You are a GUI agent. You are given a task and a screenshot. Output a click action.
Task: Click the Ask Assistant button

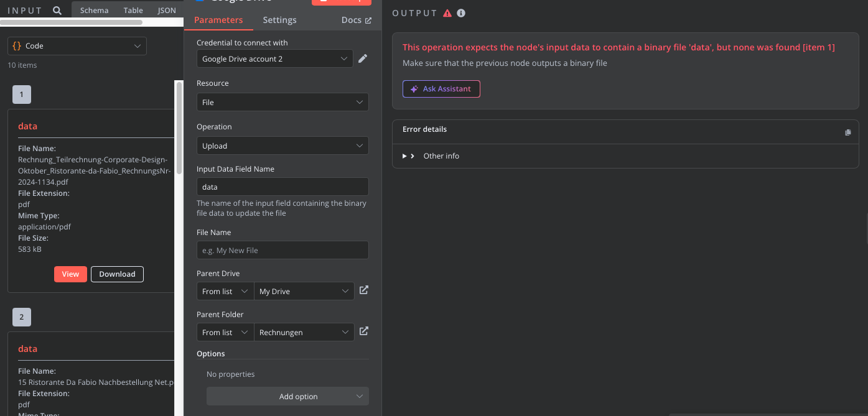(441, 89)
